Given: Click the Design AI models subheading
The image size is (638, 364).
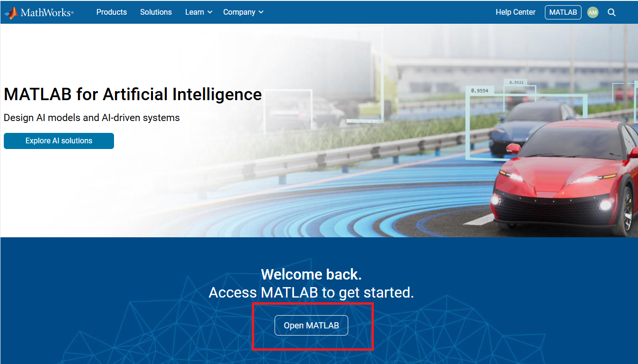Looking at the screenshot, I should coord(92,118).
